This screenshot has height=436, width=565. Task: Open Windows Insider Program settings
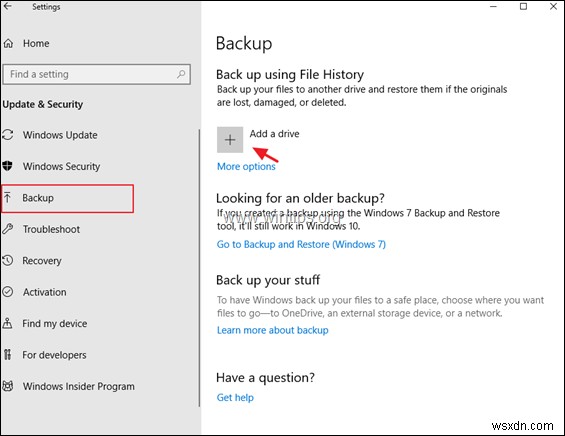(79, 386)
